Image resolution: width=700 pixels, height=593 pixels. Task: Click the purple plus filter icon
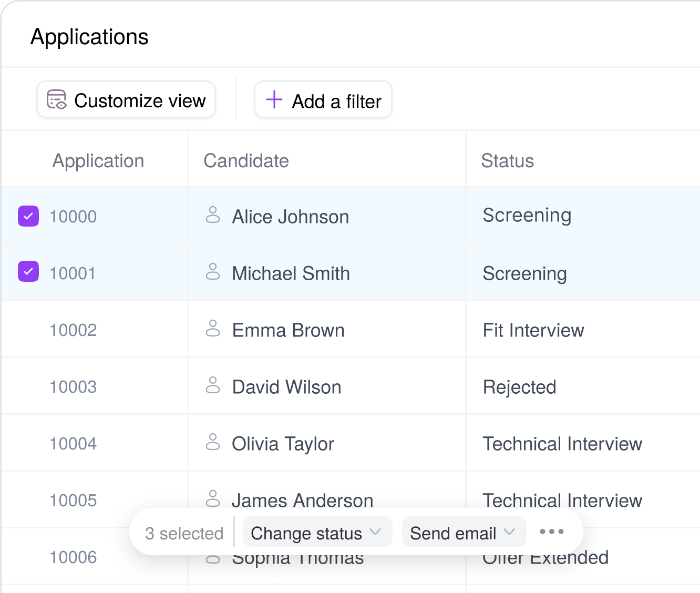coord(274,99)
